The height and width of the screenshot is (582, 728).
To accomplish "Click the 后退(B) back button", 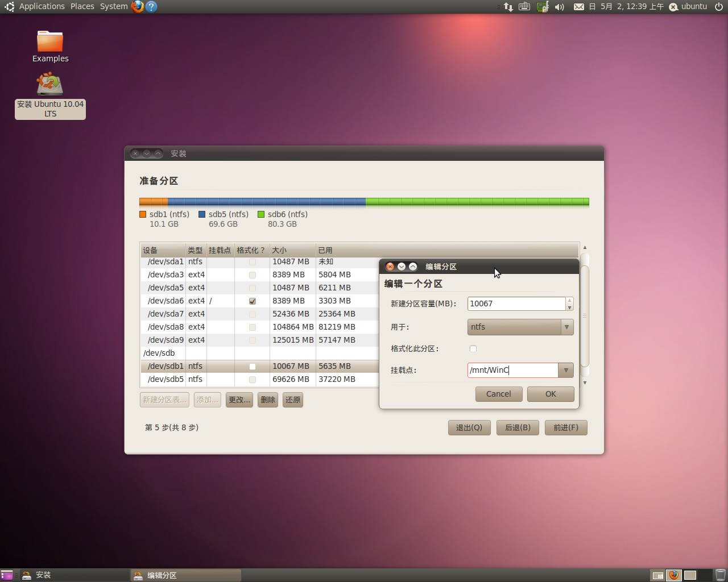I will point(518,427).
